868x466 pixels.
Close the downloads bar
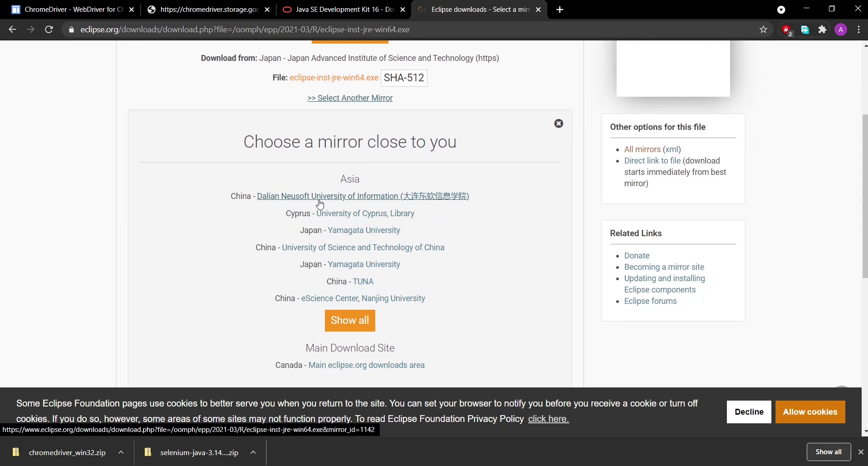pos(860,452)
